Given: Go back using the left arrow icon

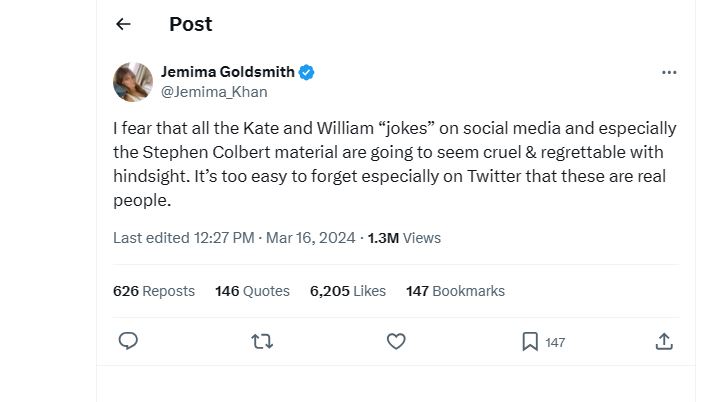Looking at the screenshot, I should pyautogui.click(x=123, y=24).
